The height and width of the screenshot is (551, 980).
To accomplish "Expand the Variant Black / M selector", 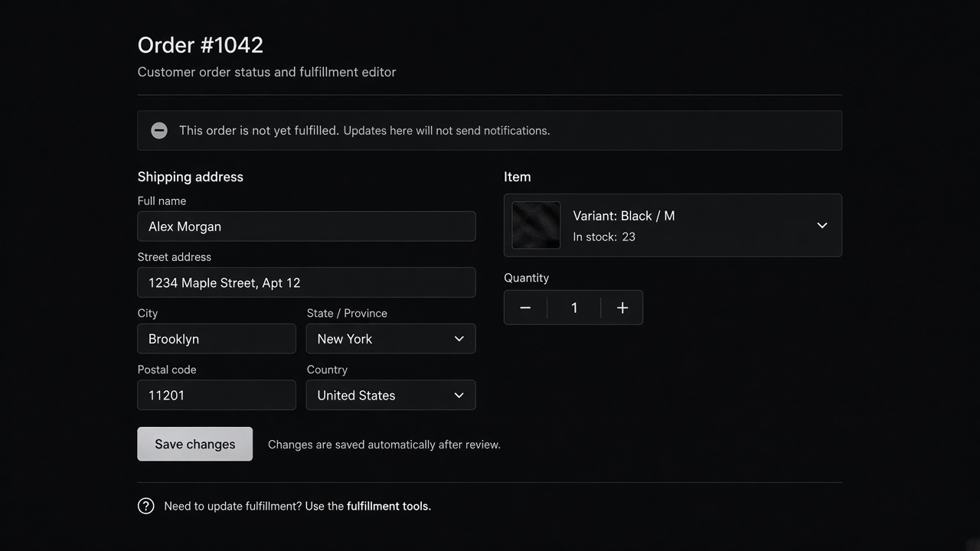I will tap(673, 225).
